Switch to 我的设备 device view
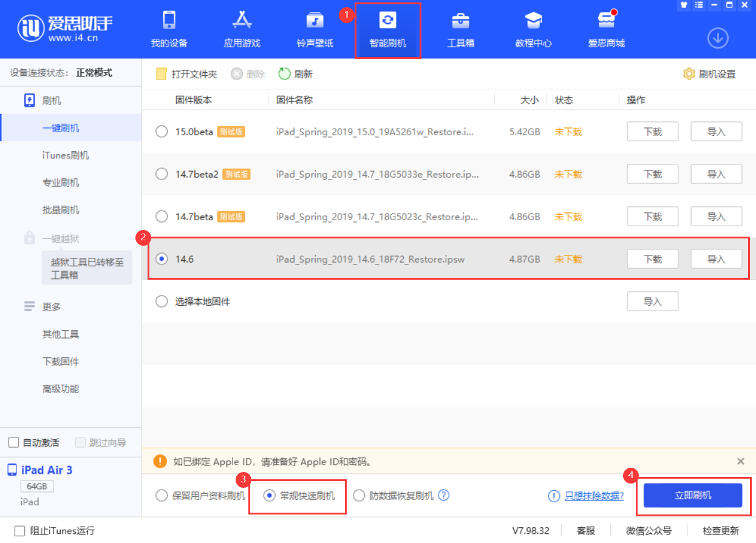756x543 pixels. point(169,29)
